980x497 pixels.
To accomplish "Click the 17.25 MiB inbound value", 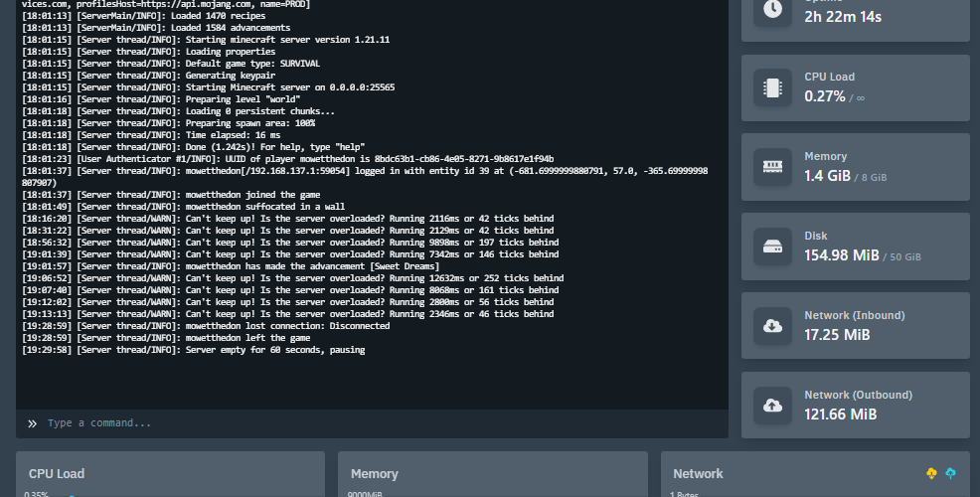I will [837, 335].
